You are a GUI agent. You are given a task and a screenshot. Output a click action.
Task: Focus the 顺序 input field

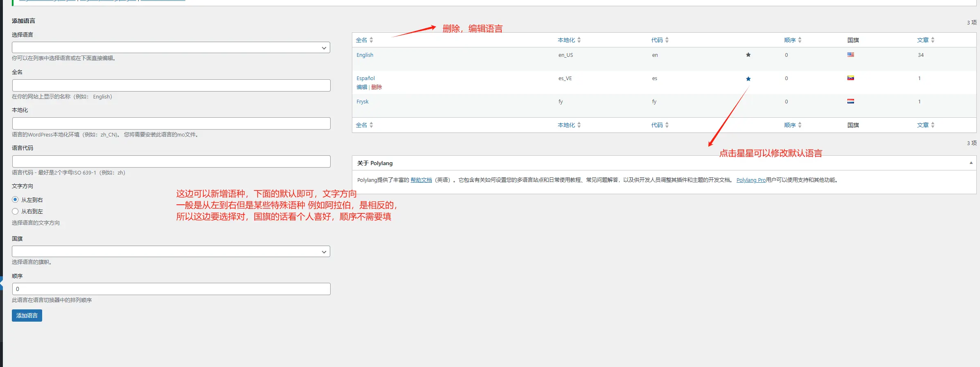click(x=171, y=289)
